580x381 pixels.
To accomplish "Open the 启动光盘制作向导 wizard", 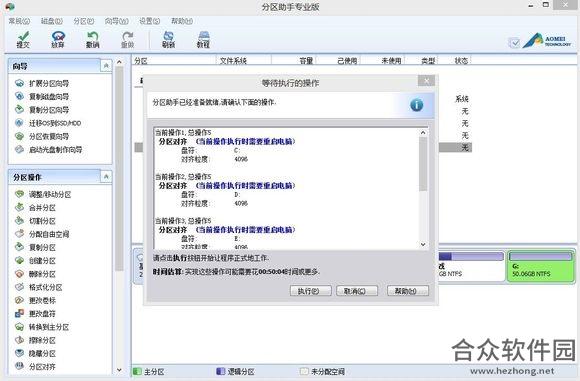I will point(48,150).
